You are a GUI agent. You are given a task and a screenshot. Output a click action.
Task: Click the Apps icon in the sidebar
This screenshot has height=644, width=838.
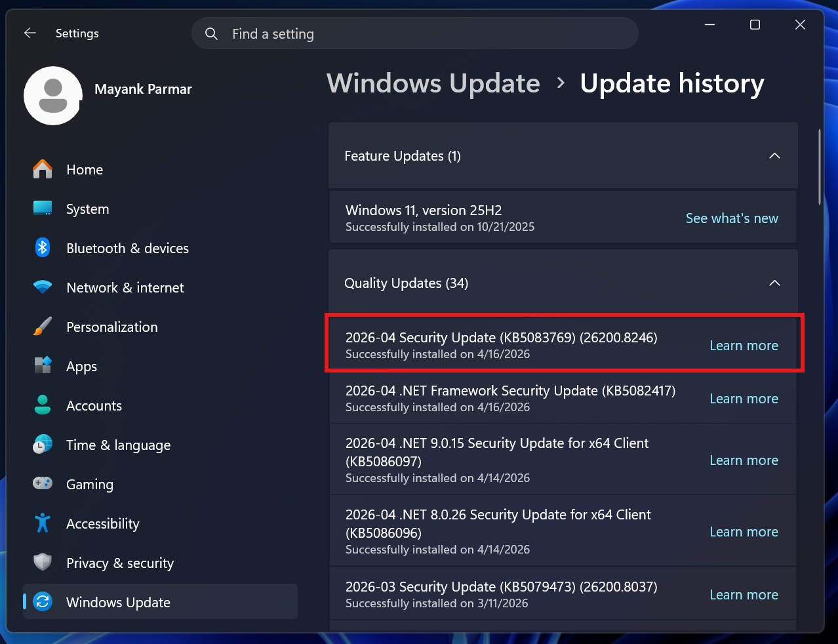pos(42,366)
